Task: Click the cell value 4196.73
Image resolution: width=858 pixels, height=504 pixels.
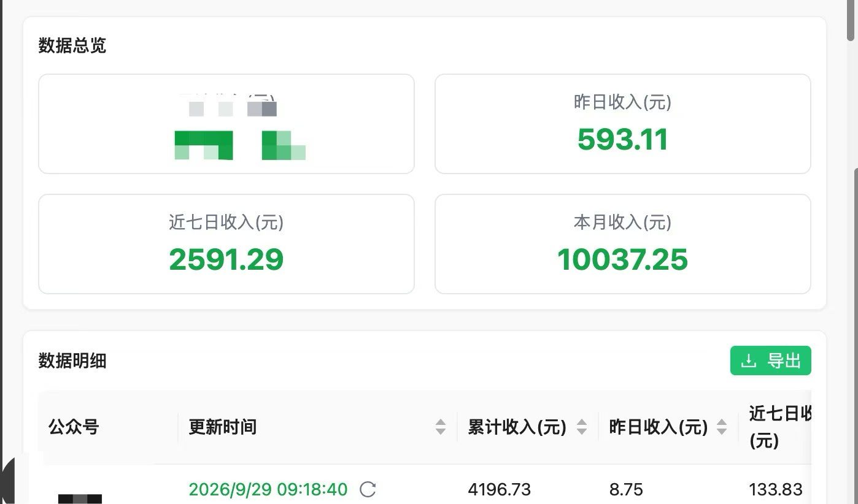Action: (x=500, y=489)
